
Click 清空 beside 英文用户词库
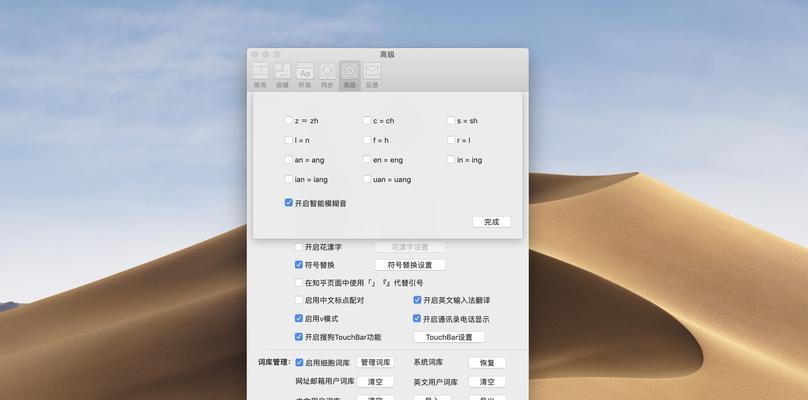point(487,382)
